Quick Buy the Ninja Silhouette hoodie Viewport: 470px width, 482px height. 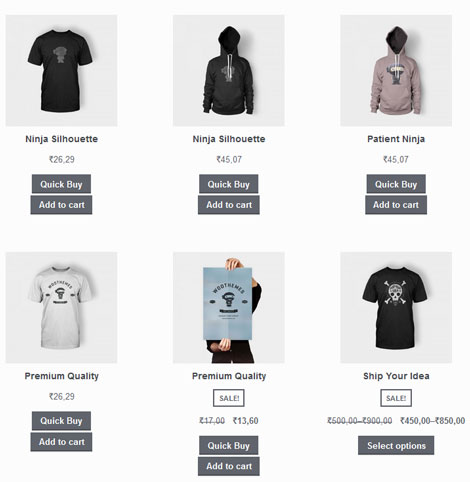coord(229,184)
